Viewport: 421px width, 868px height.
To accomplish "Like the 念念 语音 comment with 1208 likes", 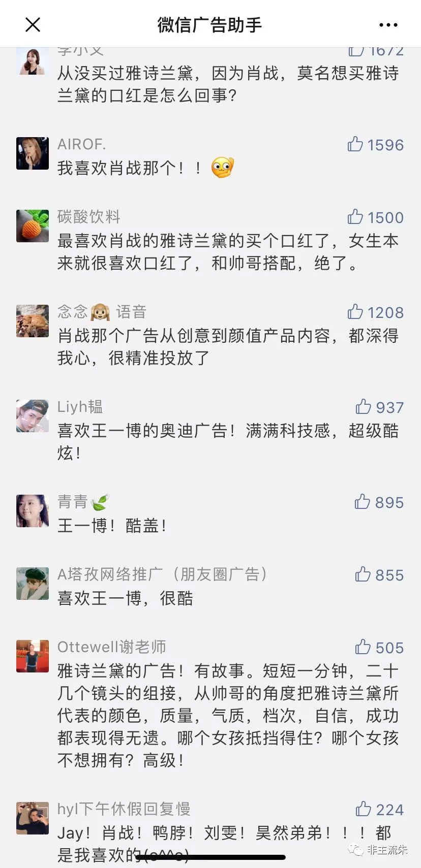I will pyautogui.click(x=355, y=312).
